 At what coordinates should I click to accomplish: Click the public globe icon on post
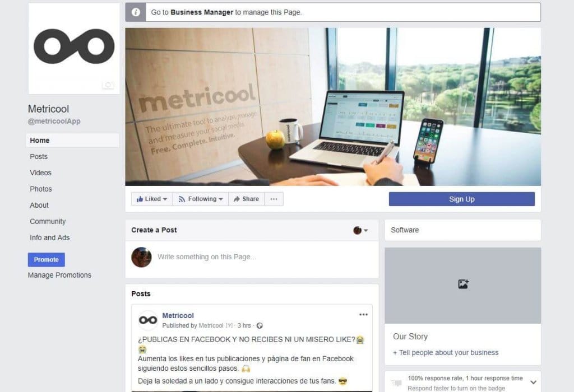[x=260, y=325]
